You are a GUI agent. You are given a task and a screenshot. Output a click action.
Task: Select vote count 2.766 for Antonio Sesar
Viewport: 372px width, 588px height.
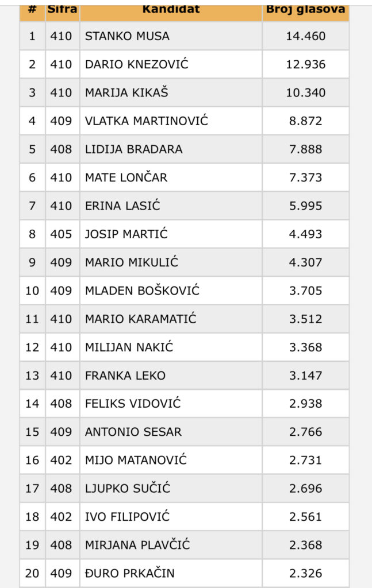tap(305, 432)
